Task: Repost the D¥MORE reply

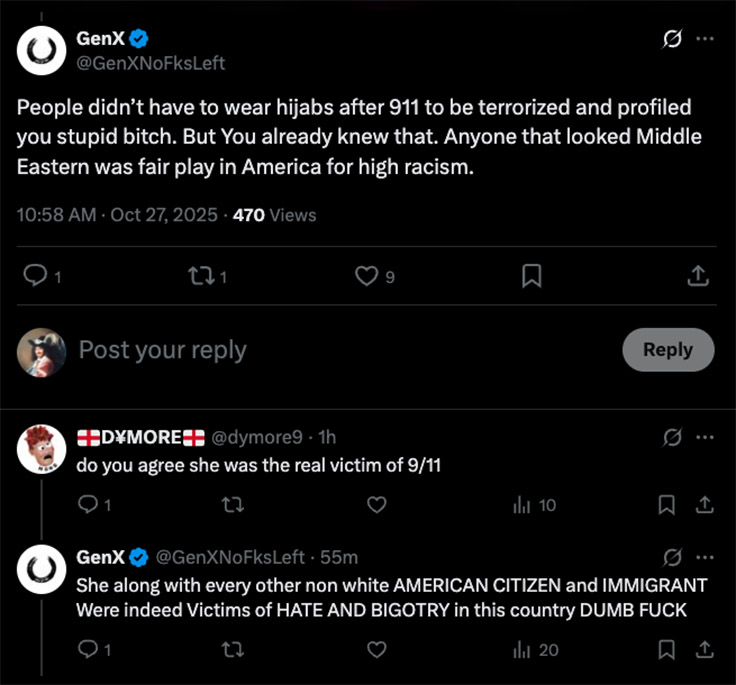Action: pyautogui.click(x=232, y=505)
